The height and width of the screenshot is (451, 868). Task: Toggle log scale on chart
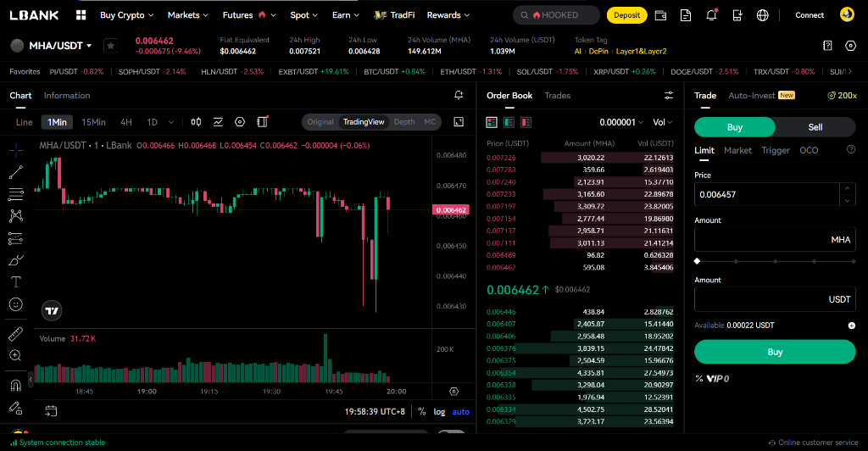pyautogui.click(x=439, y=412)
